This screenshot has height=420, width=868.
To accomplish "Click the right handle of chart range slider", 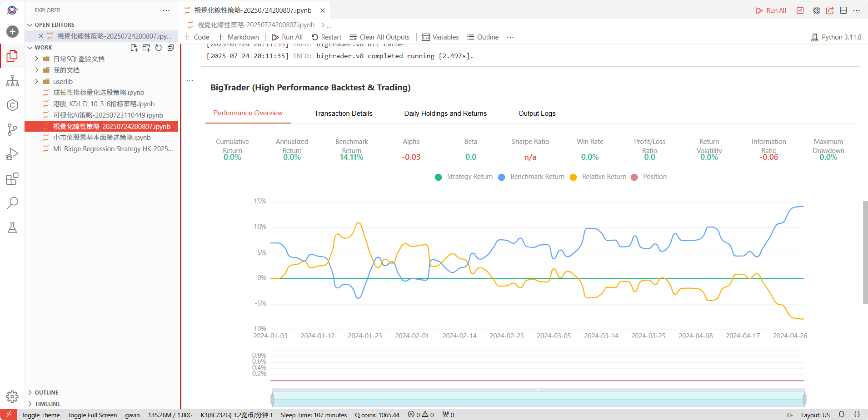I will pyautogui.click(x=804, y=399).
